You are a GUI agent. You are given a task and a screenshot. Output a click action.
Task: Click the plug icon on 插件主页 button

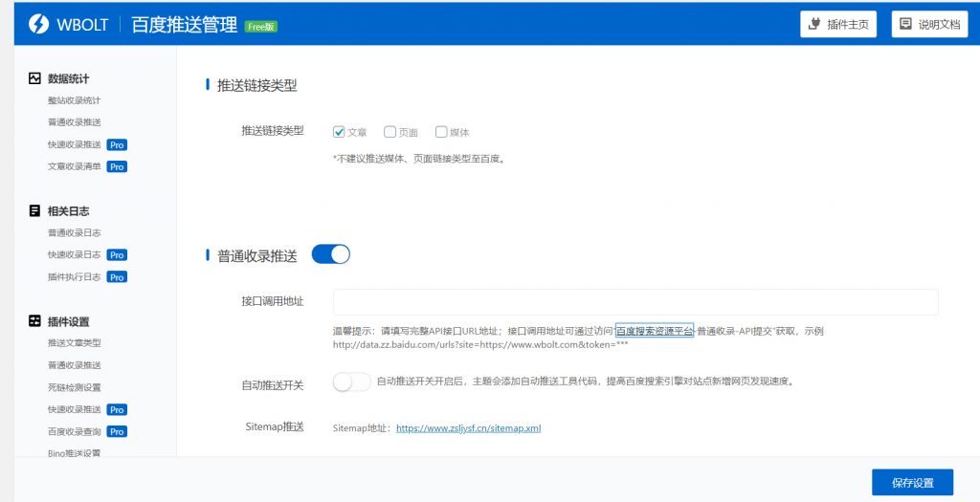point(813,24)
